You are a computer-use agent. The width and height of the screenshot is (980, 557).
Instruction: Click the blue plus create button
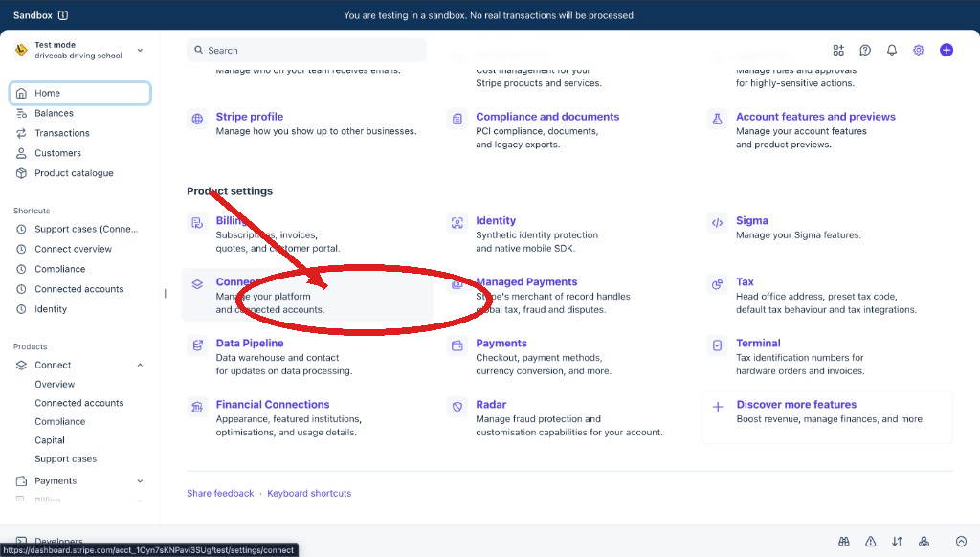click(947, 50)
